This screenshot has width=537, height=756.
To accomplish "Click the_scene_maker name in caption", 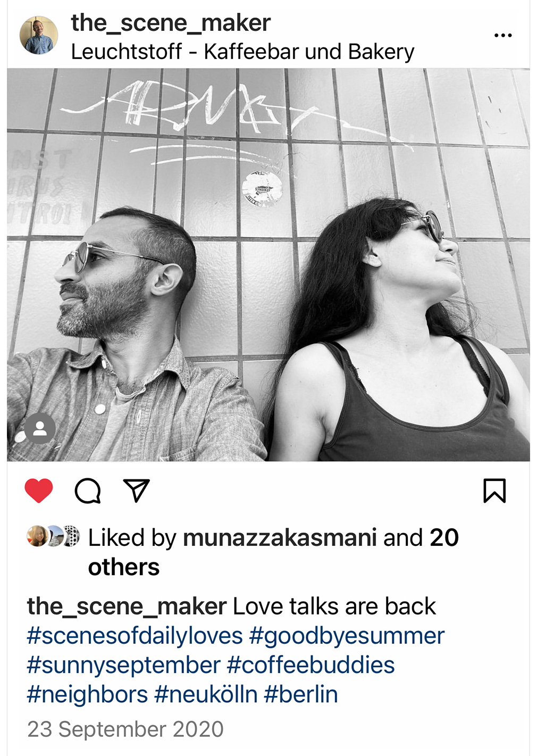I will tap(127, 607).
